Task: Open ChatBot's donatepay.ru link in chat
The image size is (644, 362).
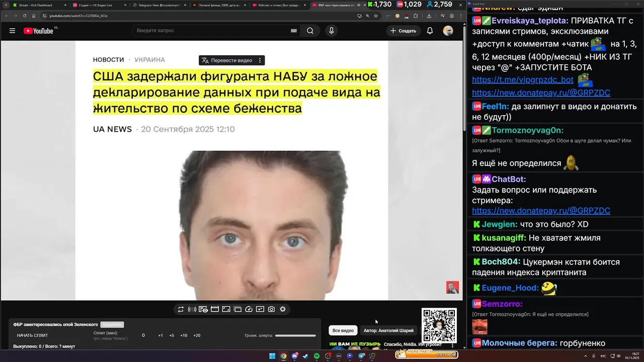Action: (x=541, y=211)
